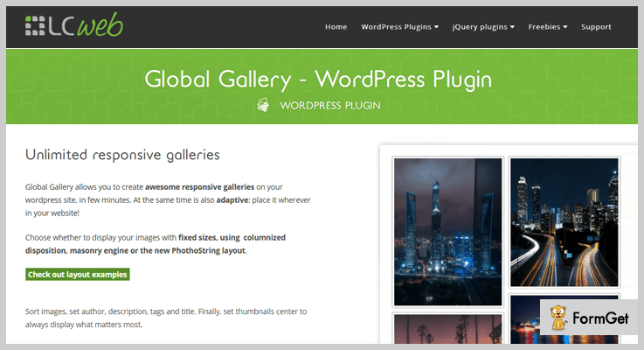Click the WORDPRESS PLUGIN subtitle text
The height and width of the screenshot is (350, 644).
pos(330,105)
